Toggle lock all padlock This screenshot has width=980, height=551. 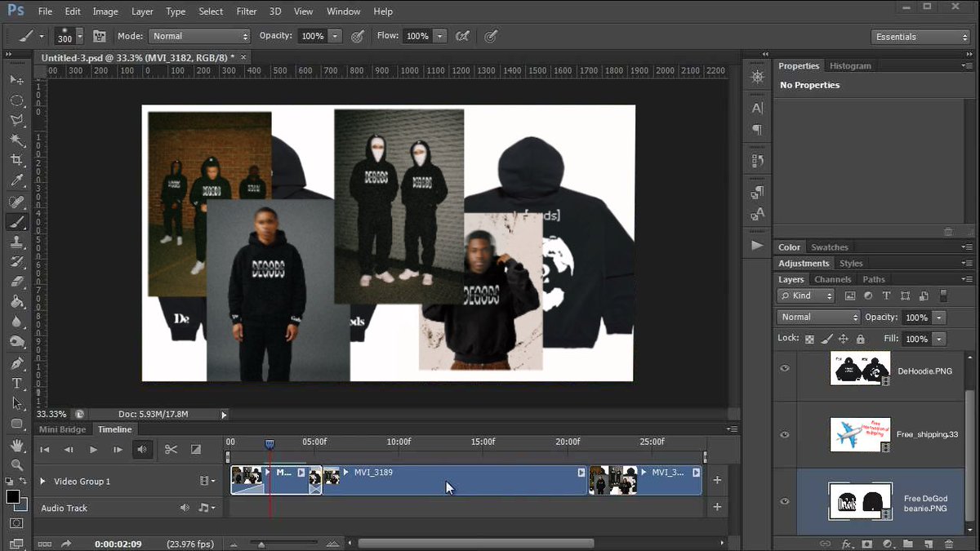click(x=860, y=339)
